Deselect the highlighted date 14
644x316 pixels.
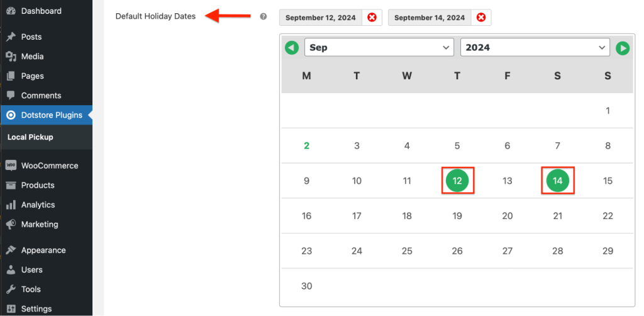coord(557,181)
